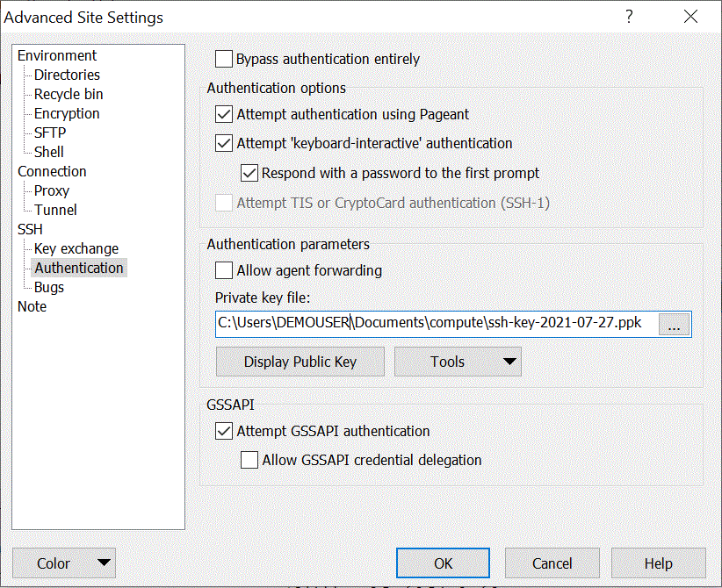
Task: Select the Proxy settings page
Action: click(51, 190)
